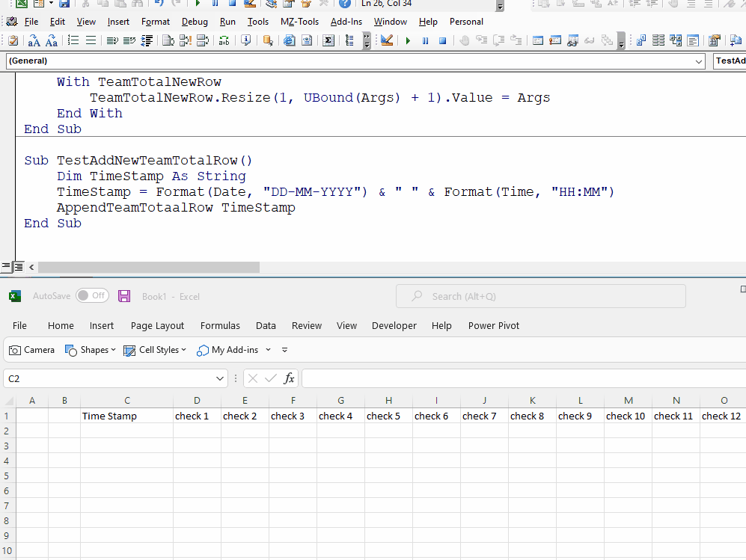Click the numbered list line-numbering icon

pos(73,40)
